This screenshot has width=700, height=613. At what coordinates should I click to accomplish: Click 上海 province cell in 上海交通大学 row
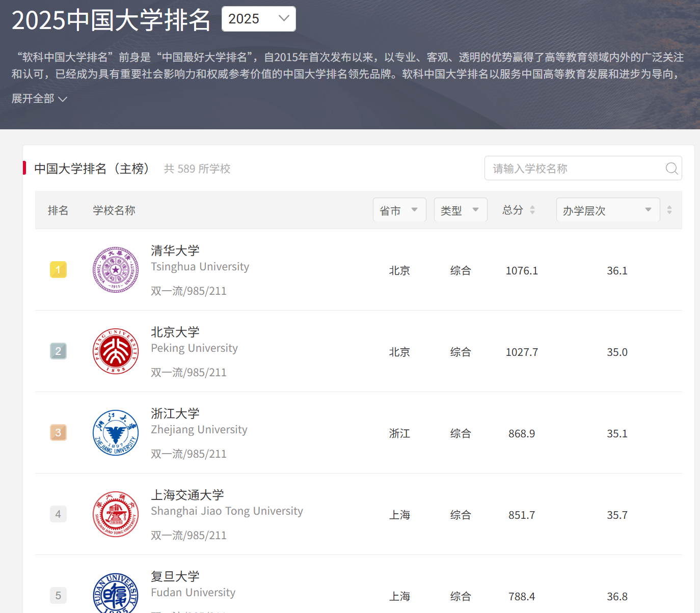(399, 515)
